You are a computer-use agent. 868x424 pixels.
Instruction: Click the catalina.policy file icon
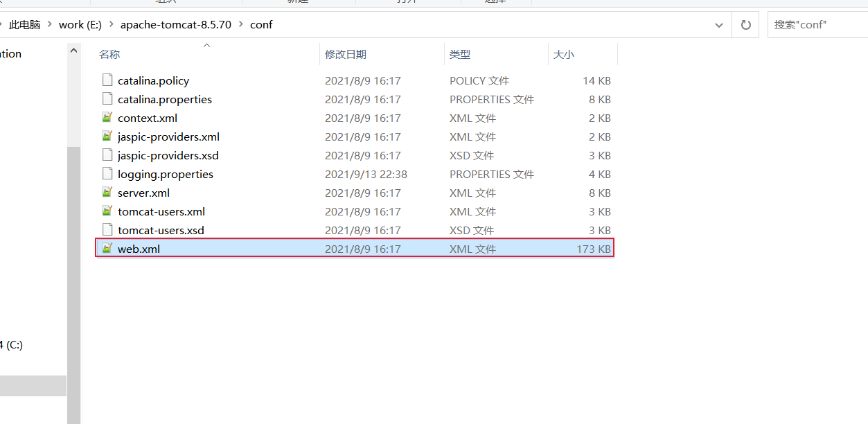pos(107,80)
